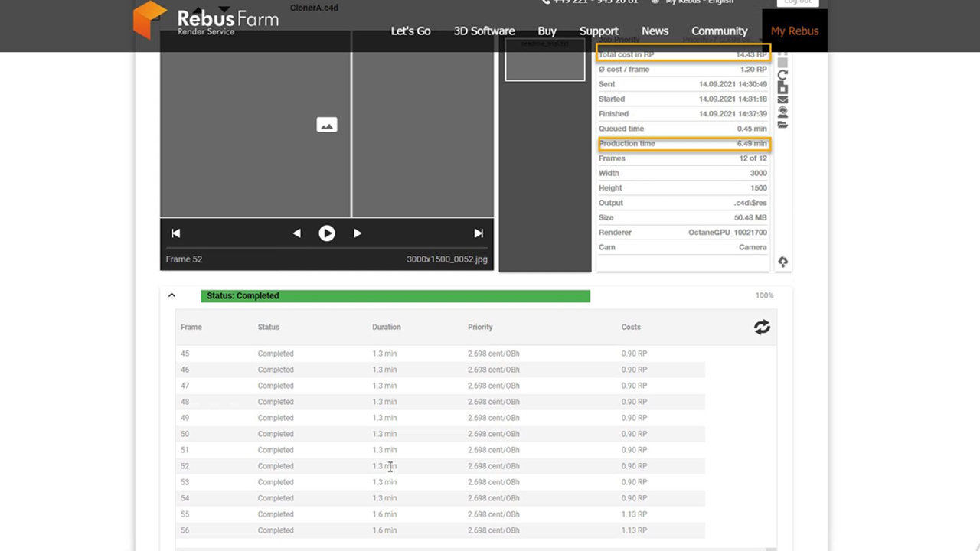The height and width of the screenshot is (551, 980).
Task: Jump to first frame in preview player
Action: point(175,233)
